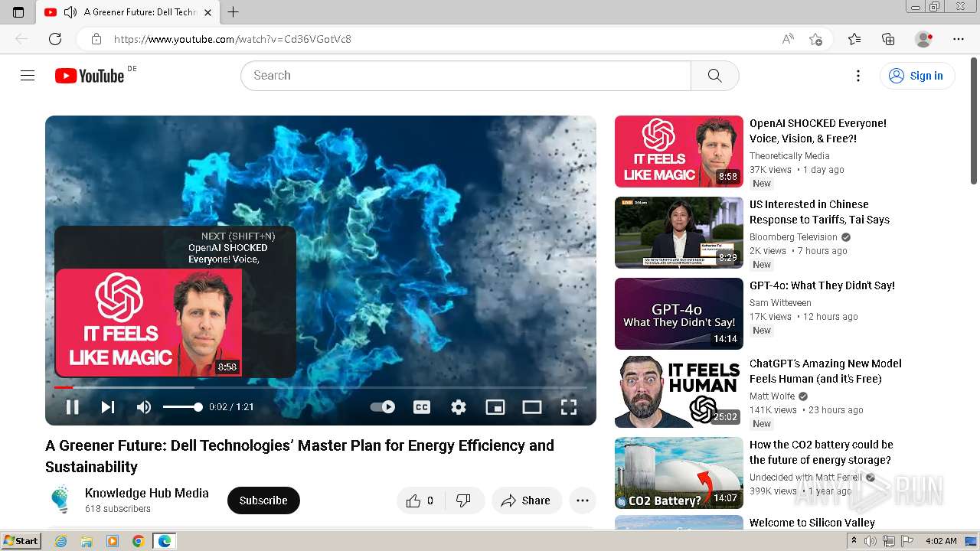980x551 pixels.
Task: Subscribe to Knowledge Hub Media
Action: pos(263,500)
